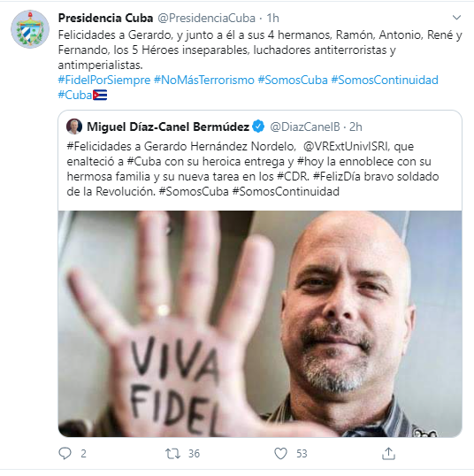This screenshot has height=476, width=474.
Task: Open the blue #SomosContinuidad hashtag link
Action: pos(385,81)
